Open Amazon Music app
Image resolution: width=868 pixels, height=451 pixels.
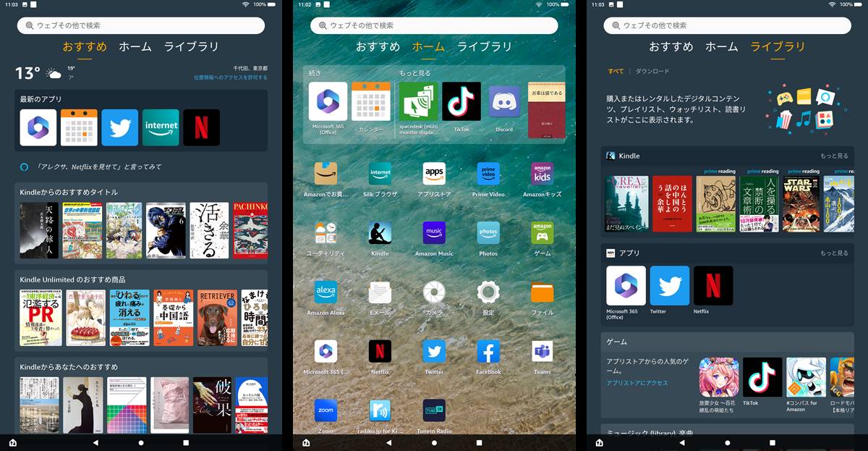tap(434, 234)
